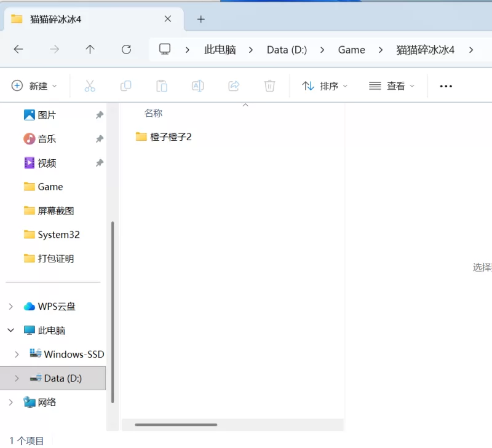Viewport: 492px width, 448px height.
Task: Unpin 图片 using its pin icon
Action: coord(100,115)
